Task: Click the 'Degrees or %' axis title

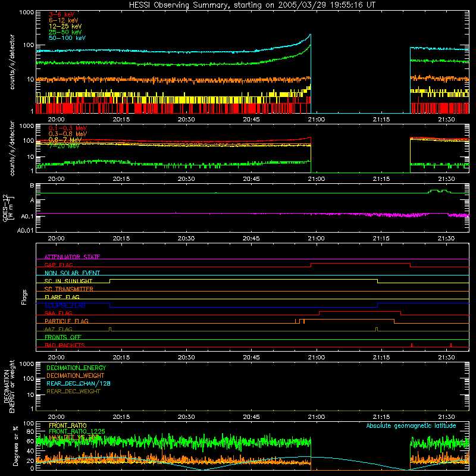Action: pyautogui.click(x=15, y=446)
